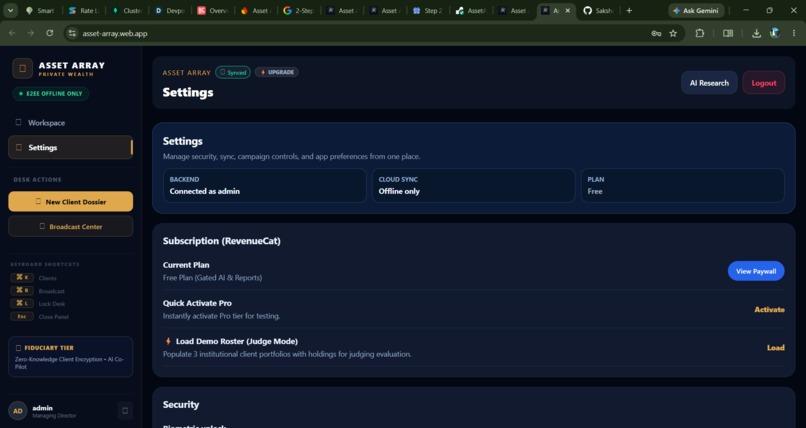Click the Ask Gemini button
Image resolution: width=806 pixels, height=428 pixels.
(x=696, y=10)
